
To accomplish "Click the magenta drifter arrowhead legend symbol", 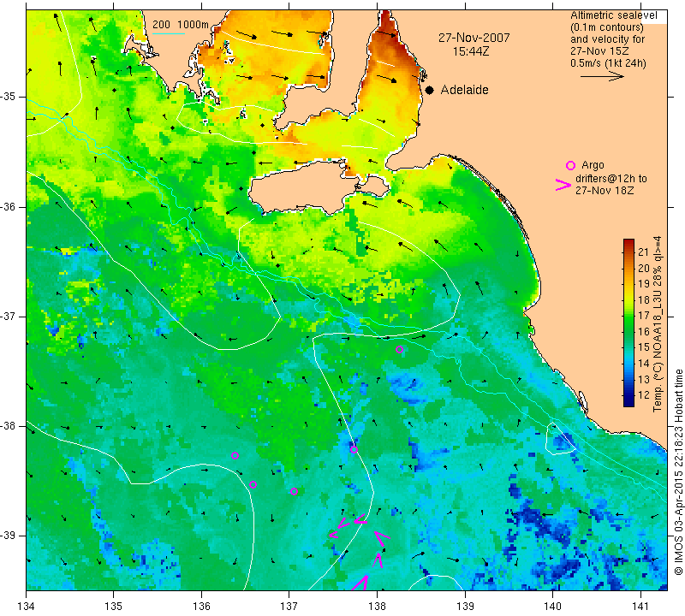I will 563,185.
